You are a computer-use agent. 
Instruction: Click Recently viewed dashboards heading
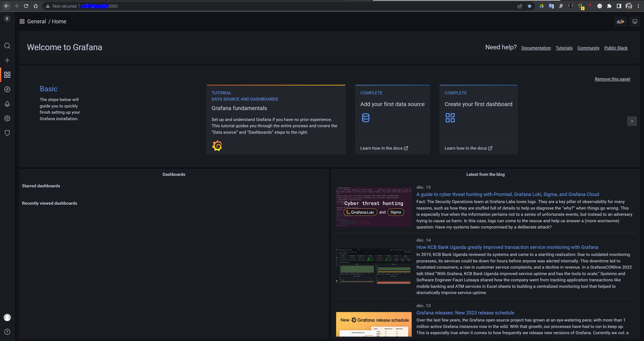pos(49,203)
